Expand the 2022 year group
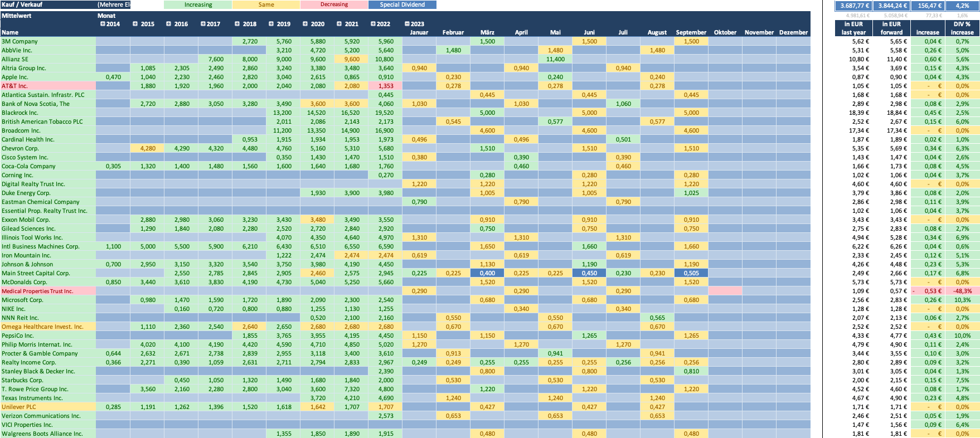Screen dimensions: 980x438 [x=373, y=24]
